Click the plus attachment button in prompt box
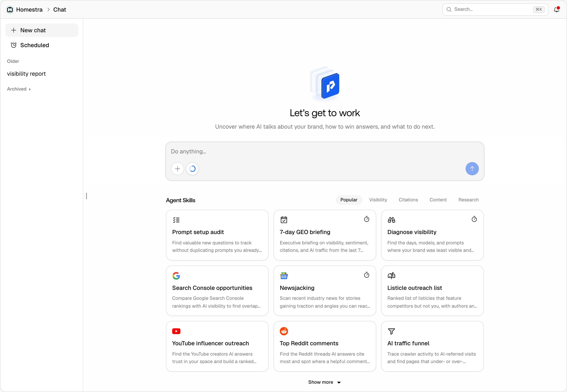Viewport: 567px width, 392px height. 178,169
